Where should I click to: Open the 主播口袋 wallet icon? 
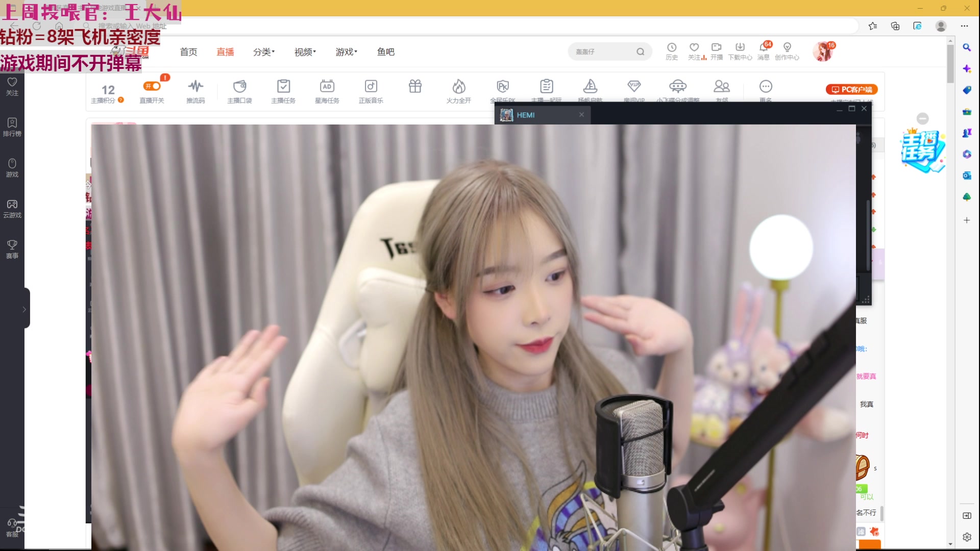coord(239,86)
